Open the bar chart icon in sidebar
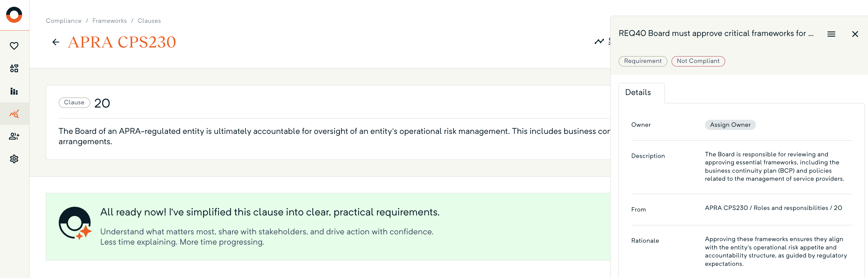 14,91
